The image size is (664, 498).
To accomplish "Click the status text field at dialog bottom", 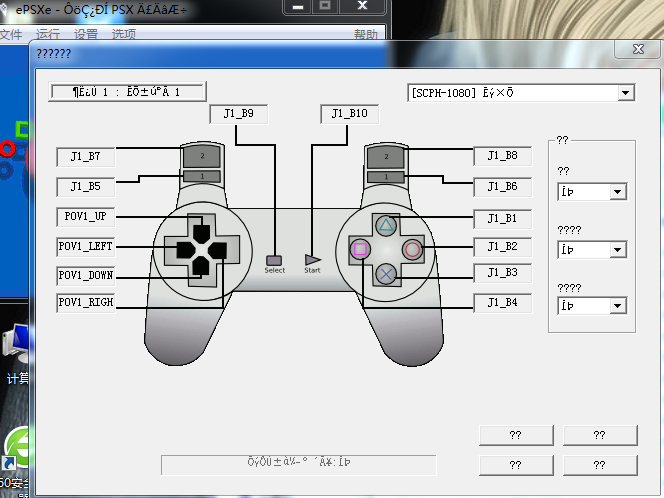I will click(x=299, y=465).
